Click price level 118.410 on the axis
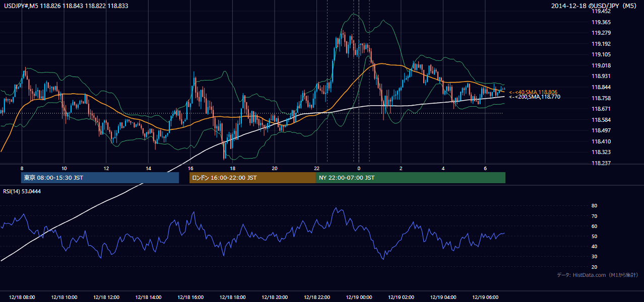The height and width of the screenshot is (302, 644). (601, 141)
